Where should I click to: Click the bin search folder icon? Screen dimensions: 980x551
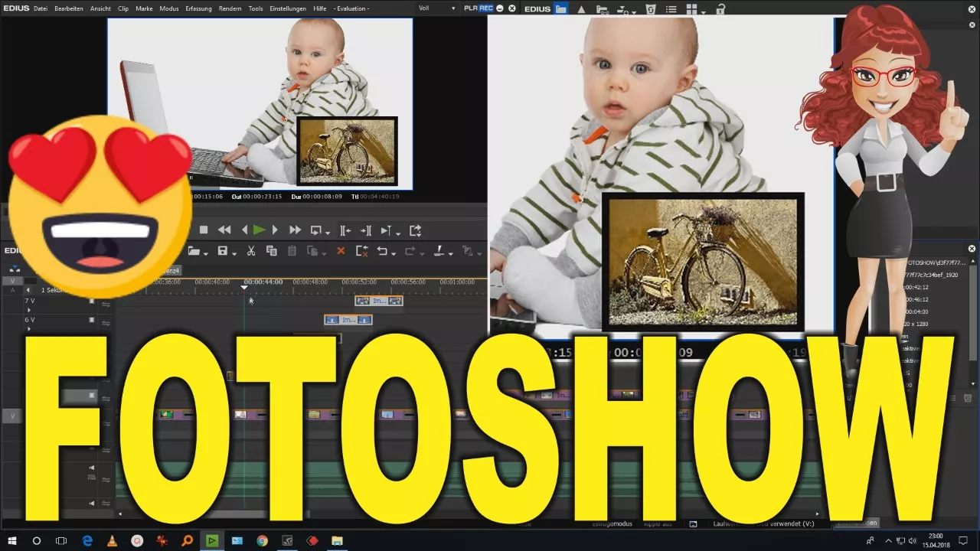(602, 10)
